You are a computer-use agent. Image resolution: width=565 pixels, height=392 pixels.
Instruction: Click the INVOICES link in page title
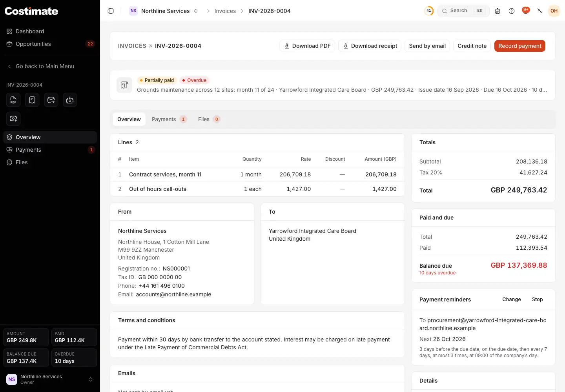(132, 46)
